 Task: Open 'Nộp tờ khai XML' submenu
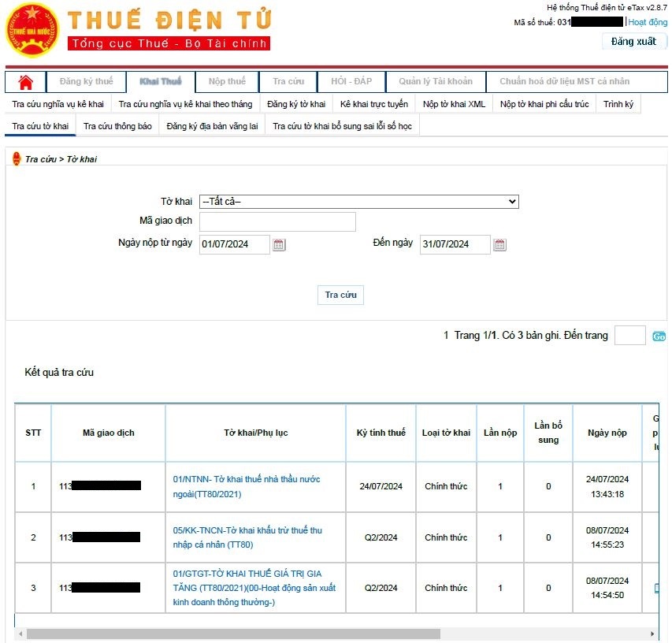click(454, 104)
